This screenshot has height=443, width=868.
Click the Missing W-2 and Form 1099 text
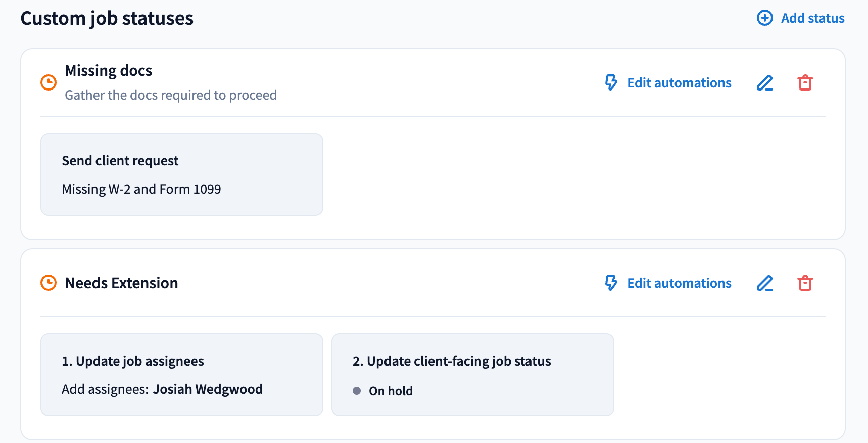click(141, 189)
